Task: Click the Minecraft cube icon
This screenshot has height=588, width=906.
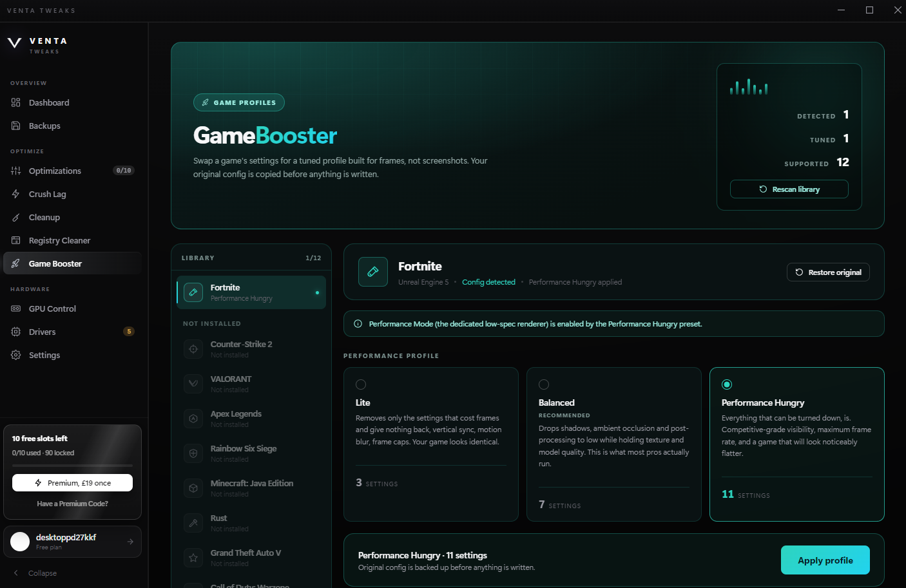Action: (x=193, y=488)
